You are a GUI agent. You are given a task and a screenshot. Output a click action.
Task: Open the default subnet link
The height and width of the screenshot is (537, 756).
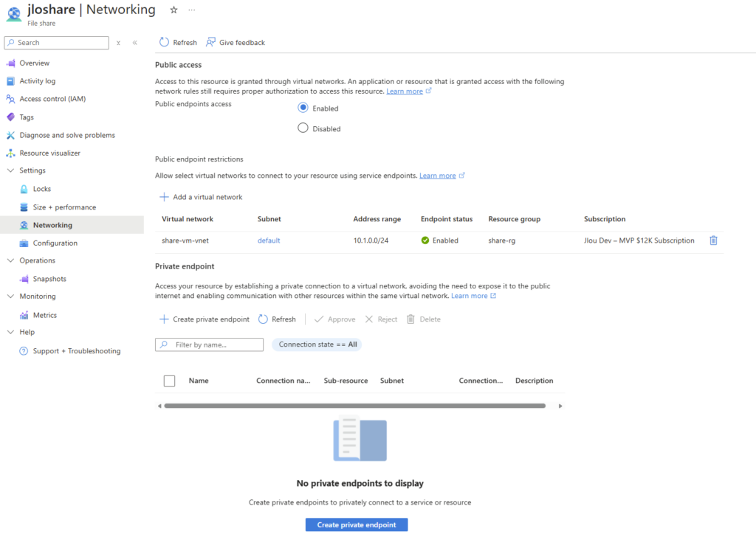(x=269, y=240)
